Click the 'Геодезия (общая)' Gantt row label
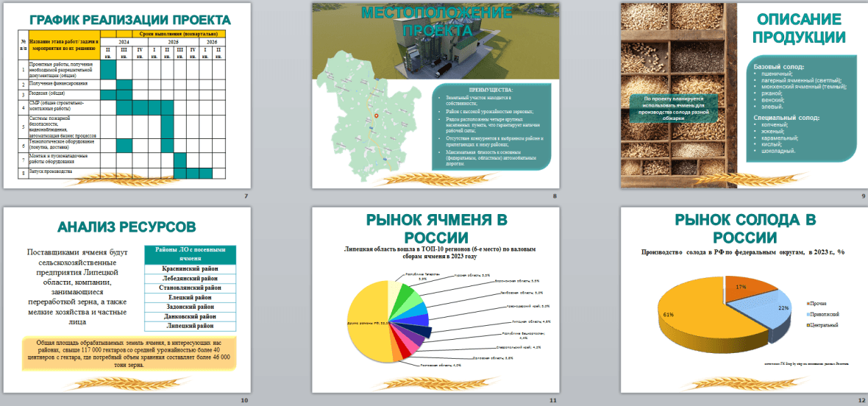 click(48, 94)
